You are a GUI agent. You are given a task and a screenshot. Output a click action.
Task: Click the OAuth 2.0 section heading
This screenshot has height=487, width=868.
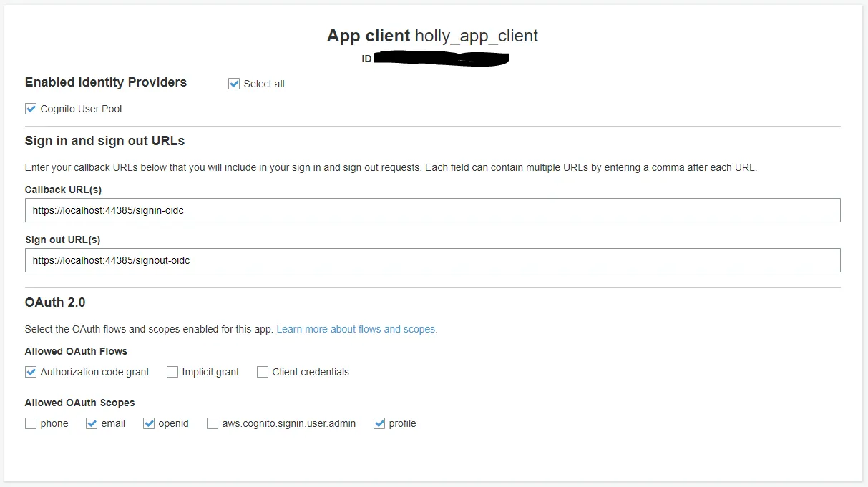[55, 302]
